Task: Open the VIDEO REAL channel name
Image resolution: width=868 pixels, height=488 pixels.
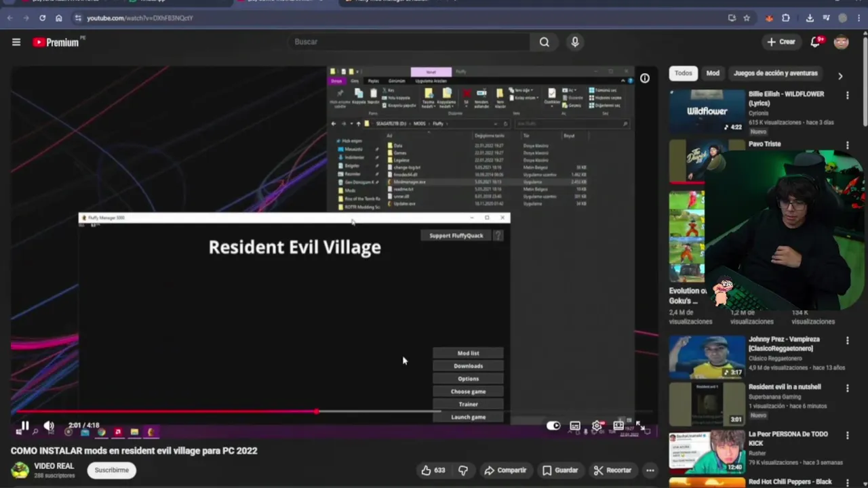Action: pos(54,466)
